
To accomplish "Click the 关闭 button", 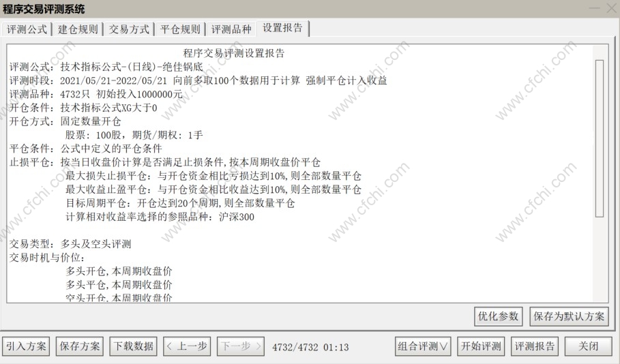I will 588,346.
